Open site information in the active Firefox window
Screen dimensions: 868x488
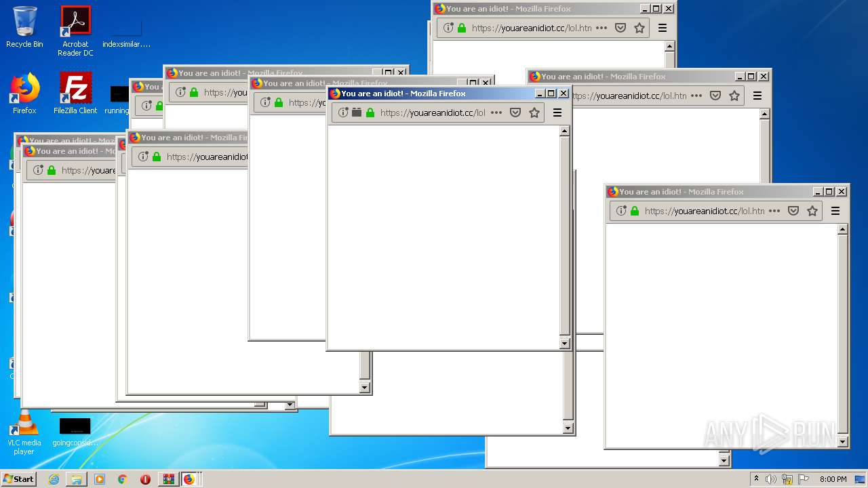point(344,113)
